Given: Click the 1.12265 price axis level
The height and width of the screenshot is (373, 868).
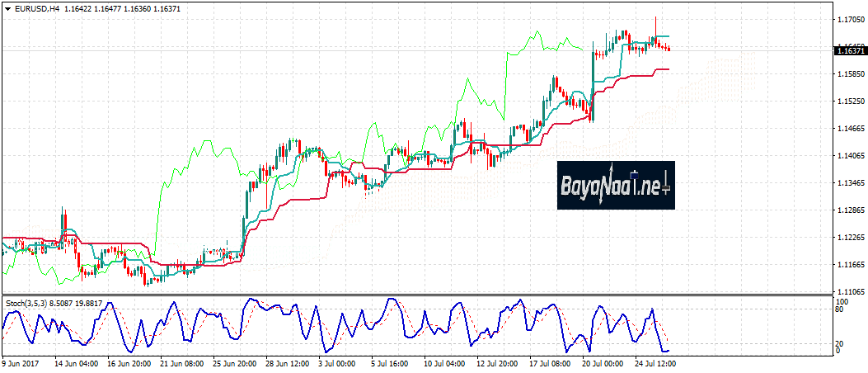Looking at the screenshot, I should pos(849,238).
